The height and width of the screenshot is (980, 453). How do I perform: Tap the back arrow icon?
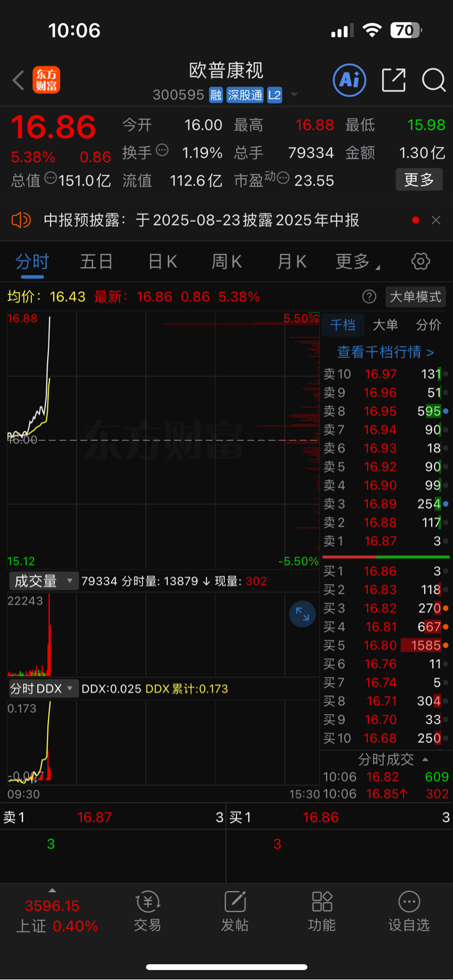[18, 80]
